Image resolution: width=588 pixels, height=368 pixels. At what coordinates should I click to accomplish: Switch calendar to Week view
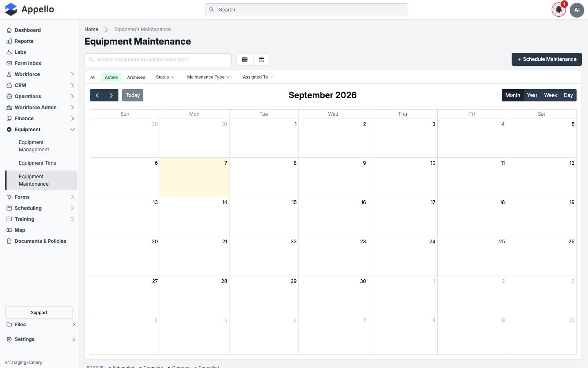(x=550, y=95)
